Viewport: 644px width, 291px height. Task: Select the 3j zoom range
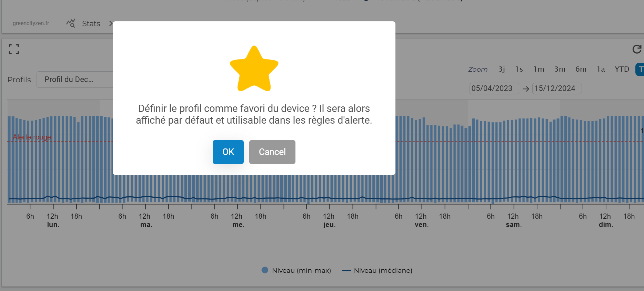tap(502, 69)
